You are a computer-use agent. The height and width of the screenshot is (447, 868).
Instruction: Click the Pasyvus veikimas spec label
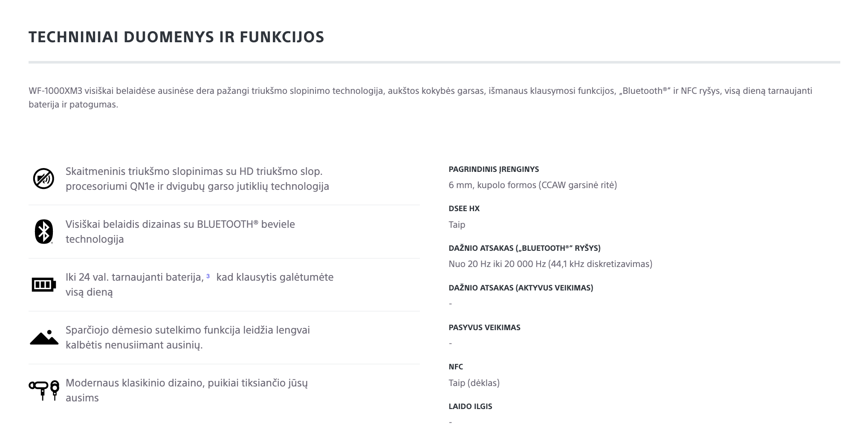[484, 328]
